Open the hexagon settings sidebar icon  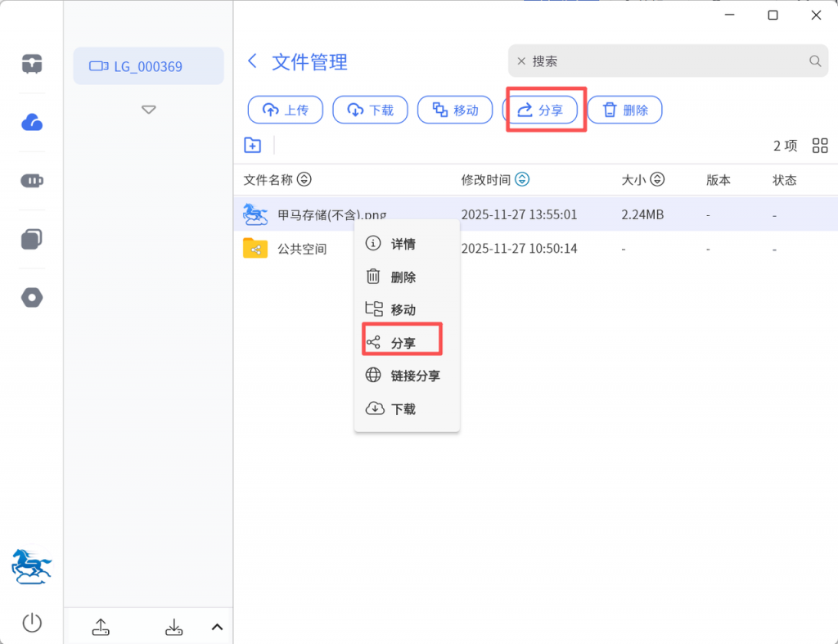(x=32, y=298)
